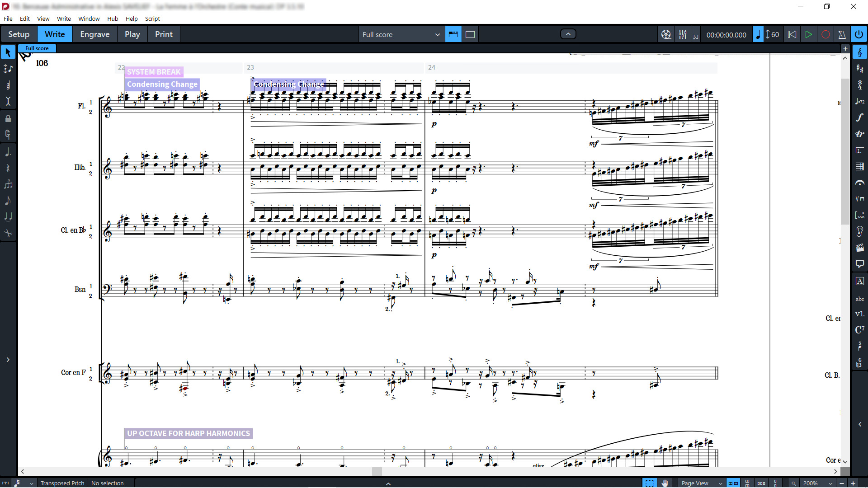Open holds and pauses fermata panel
868x488 pixels.
click(859, 183)
